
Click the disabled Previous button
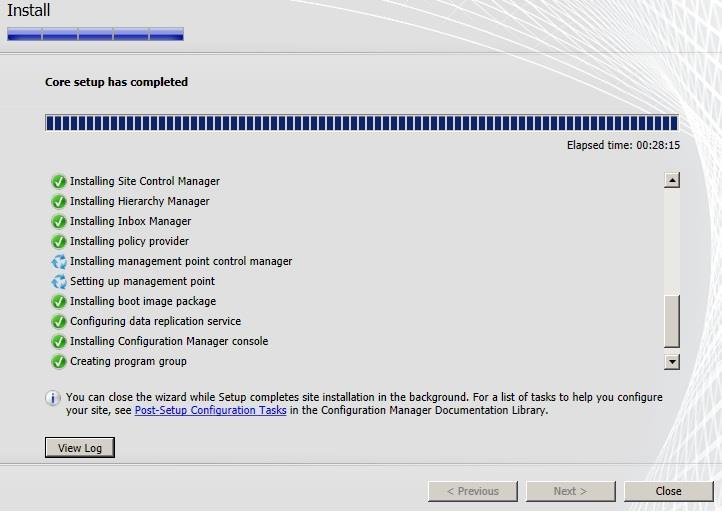click(x=473, y=491)
